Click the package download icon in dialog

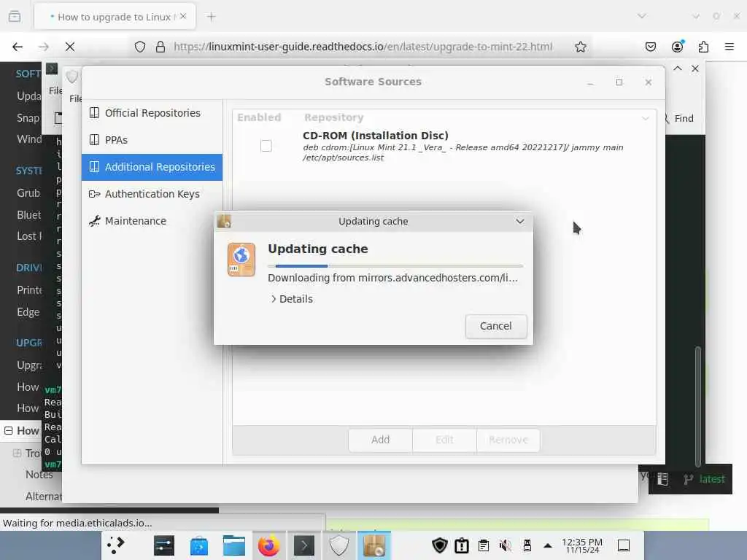[241, 260]
